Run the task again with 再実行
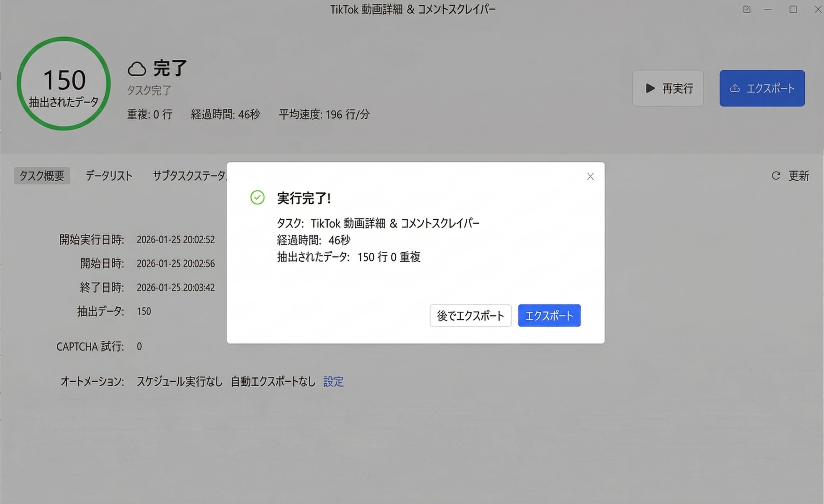Viewport: 824px width, 504px height. 668,88
